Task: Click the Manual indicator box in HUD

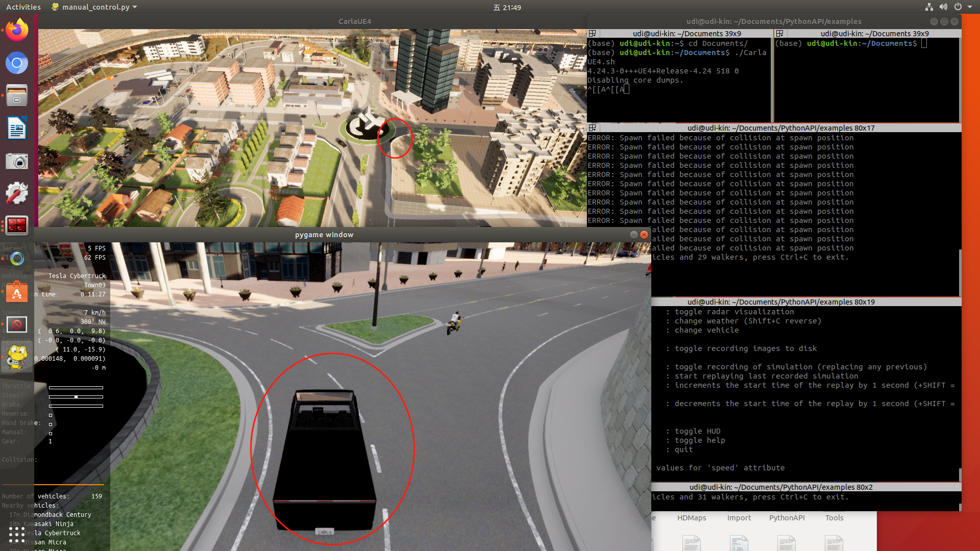Action: [x=51, y=433]
